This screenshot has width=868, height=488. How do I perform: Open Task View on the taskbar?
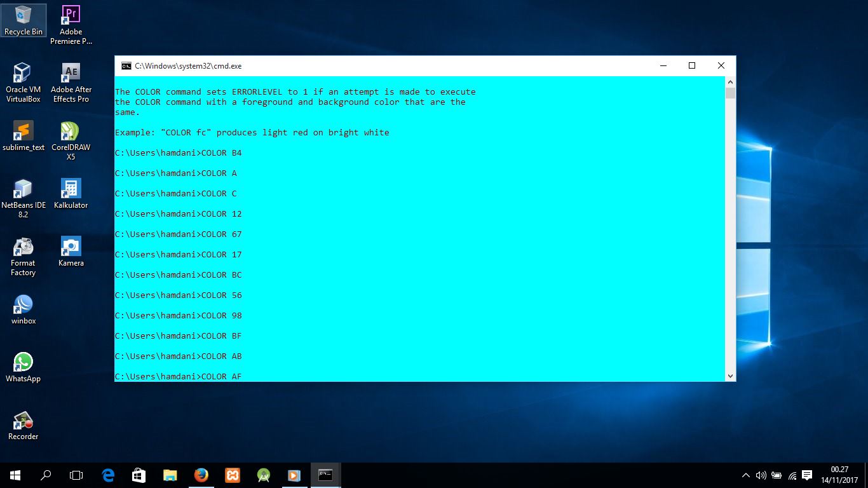pyautogui.click(x=76, y=475)
